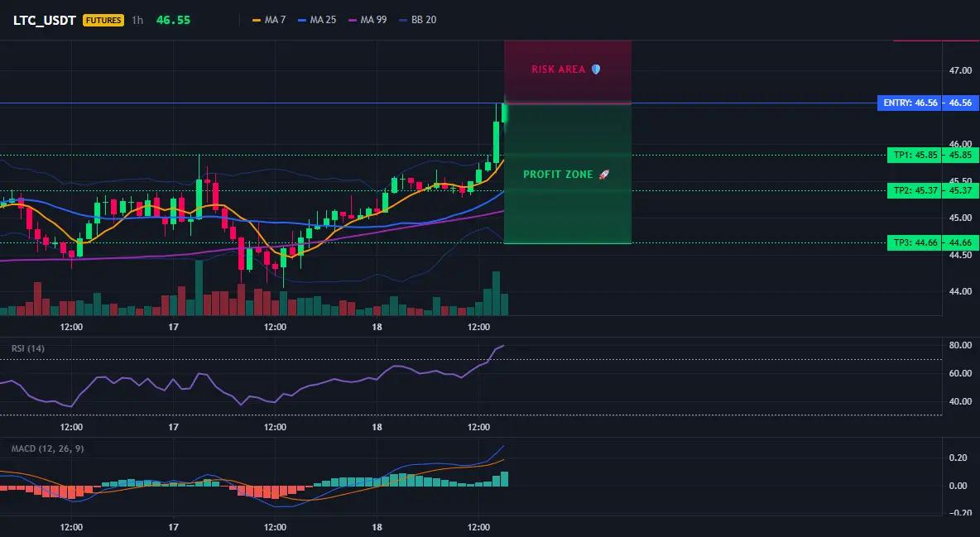Click the tallest green volume bar near 12:00 on 18
The width and height of the screenshot is (980, 537).
point(497,293)
